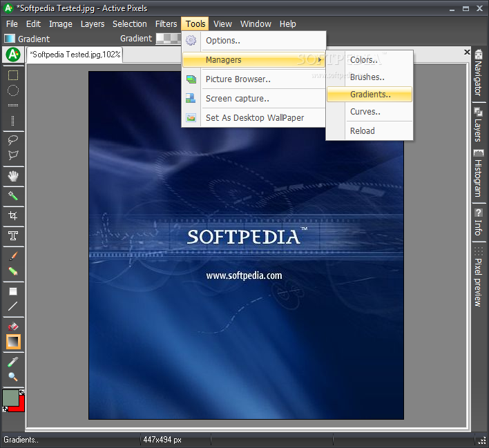Image resolution: width=489 pixels, height=448 pixels.
Task: Select the Paint bucket fill tool
Action: (13, 327)
